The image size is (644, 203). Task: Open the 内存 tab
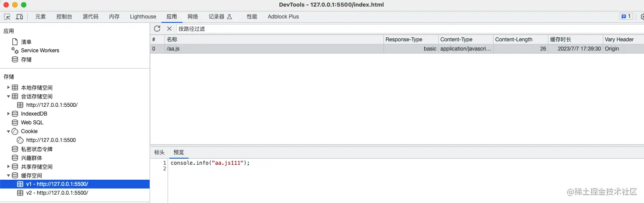pos(114,17)
